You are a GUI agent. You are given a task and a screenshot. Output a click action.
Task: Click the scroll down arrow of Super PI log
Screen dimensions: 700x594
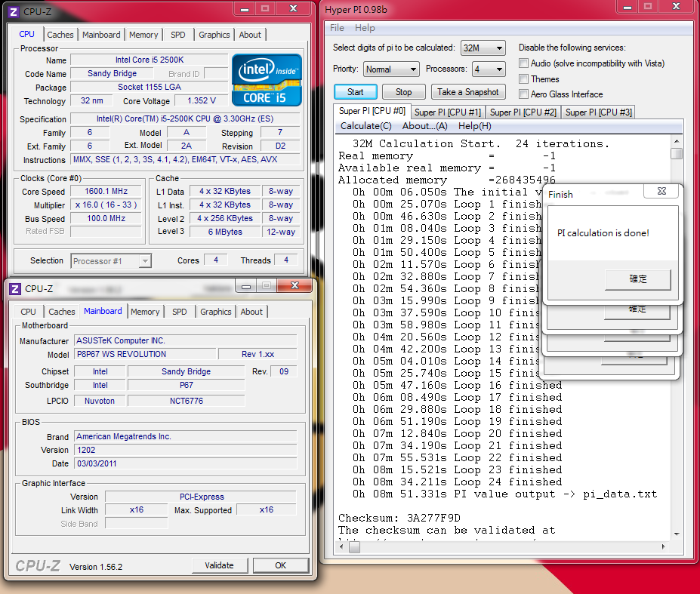pos(677,534)
